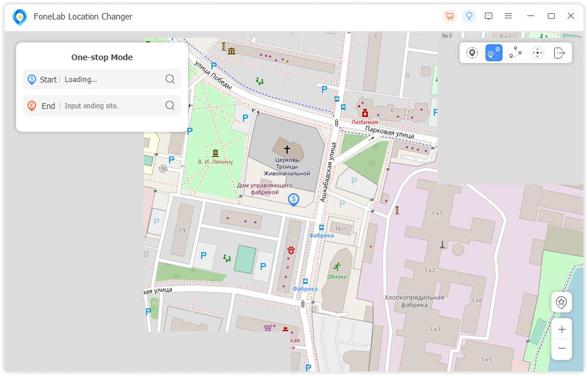Screen dimensions: 588x376
Task: Click 'Парковая улица' street label
Action: [390, 132]
